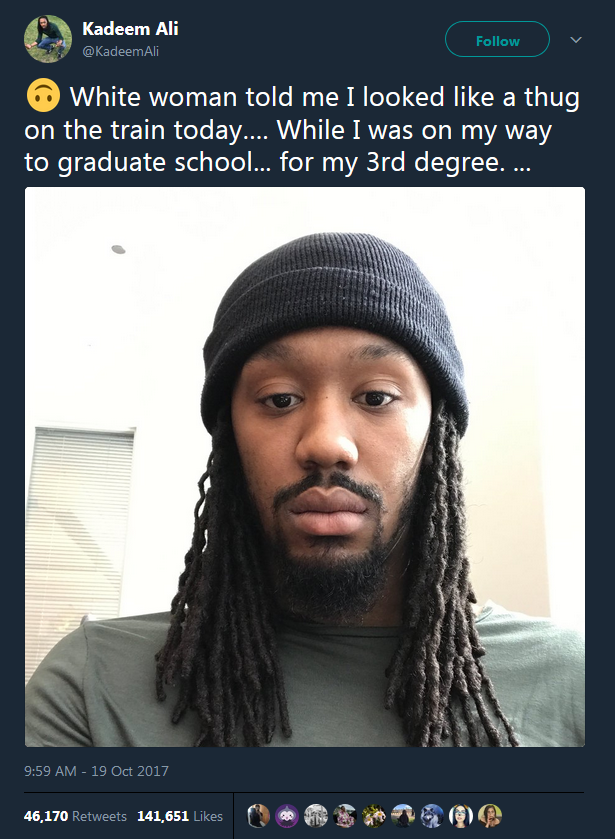Open Kadeem Ali's profile avatar

coord(48,39)
